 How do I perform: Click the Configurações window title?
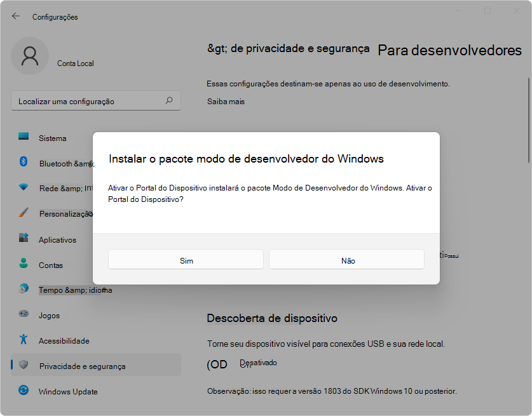[x=55, y=17]
